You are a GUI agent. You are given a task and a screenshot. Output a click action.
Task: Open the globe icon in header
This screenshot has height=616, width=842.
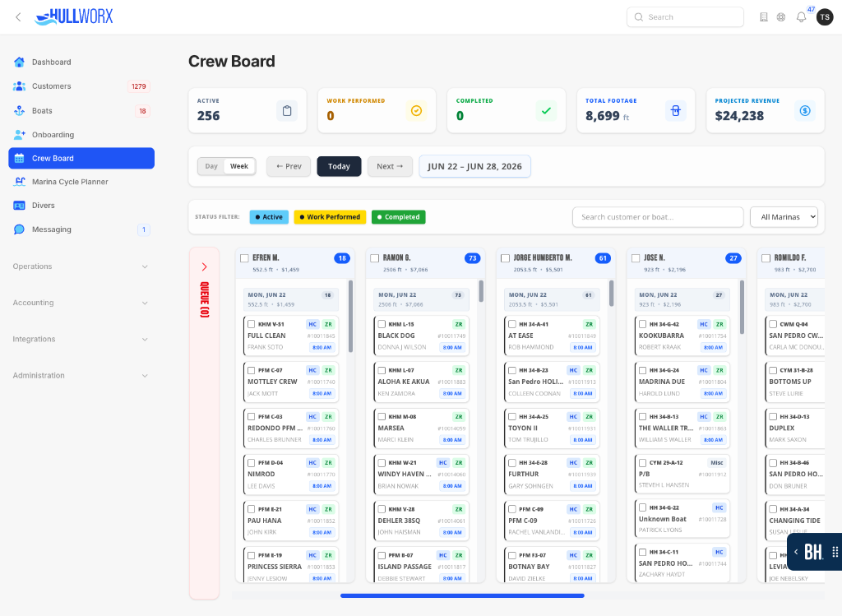coord(781,17)
